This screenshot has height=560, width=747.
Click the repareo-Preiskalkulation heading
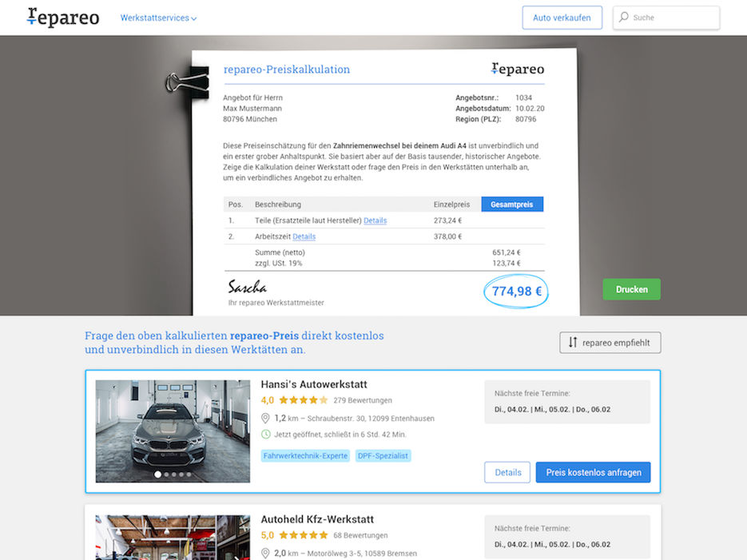287,70
